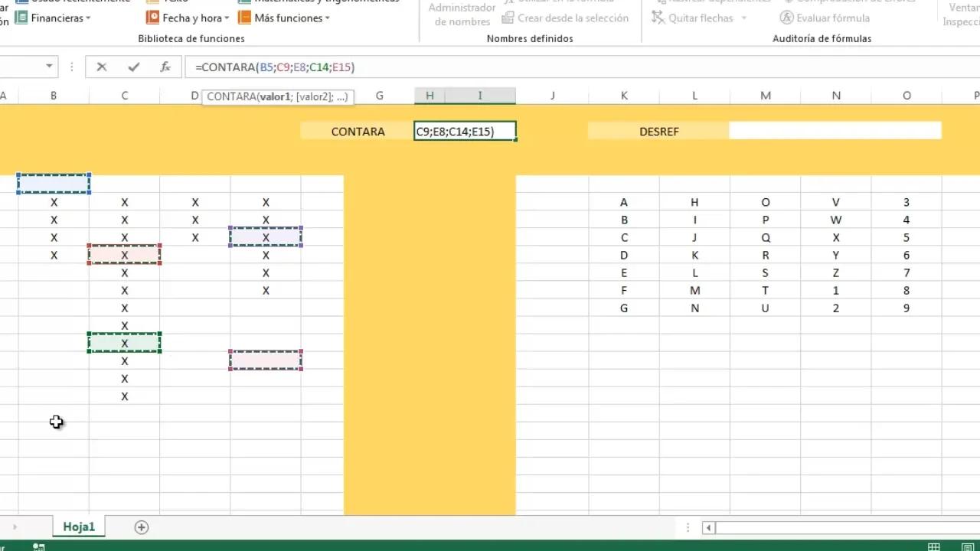Switch to Normal view in status bar

[x=933, y=546]
